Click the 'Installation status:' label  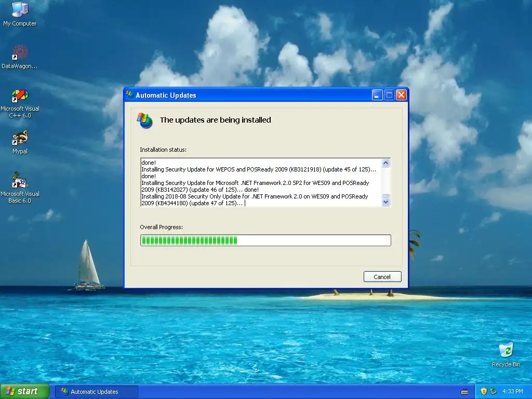163,150
